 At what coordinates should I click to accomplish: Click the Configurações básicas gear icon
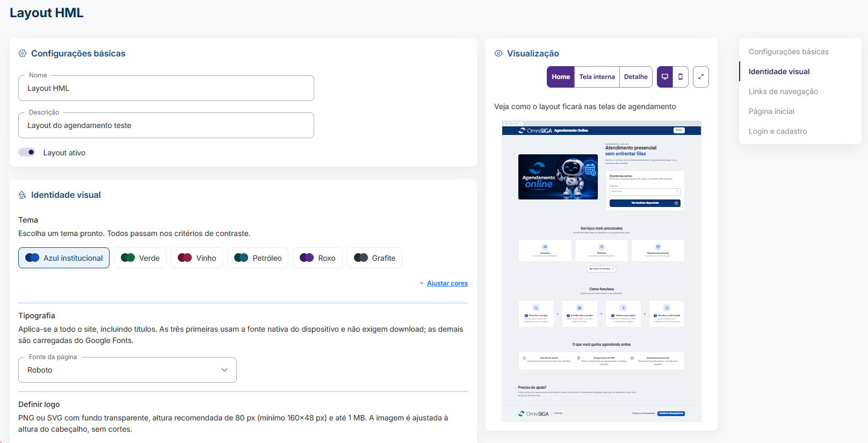(x=23, y=53)
